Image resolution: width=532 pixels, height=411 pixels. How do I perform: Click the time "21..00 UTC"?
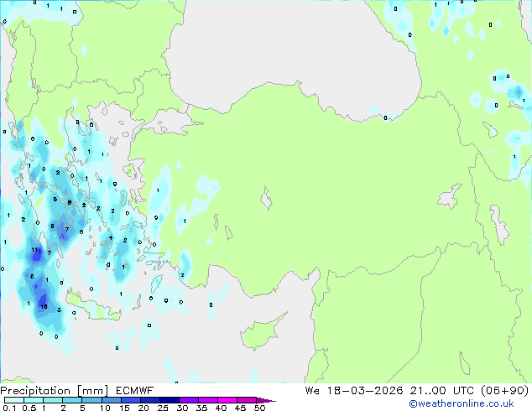[441, 391]
